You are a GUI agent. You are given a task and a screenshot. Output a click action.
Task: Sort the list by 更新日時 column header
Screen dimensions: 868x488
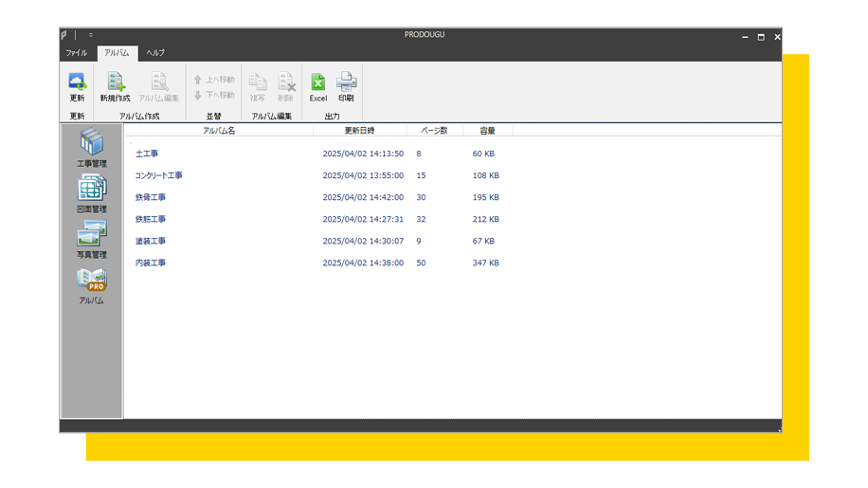pos(359,131)
